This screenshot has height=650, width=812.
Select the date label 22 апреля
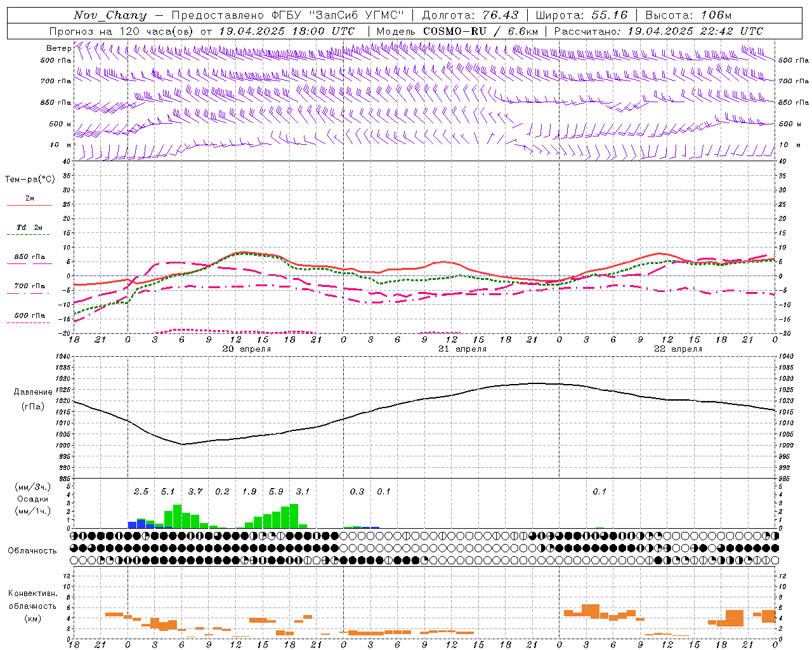[678, 349]
